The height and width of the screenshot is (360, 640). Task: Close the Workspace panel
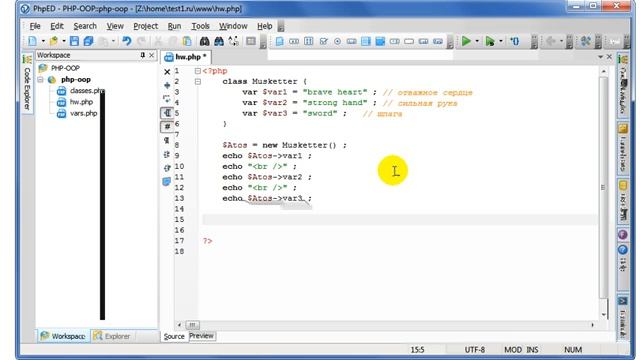coord(151,55)
